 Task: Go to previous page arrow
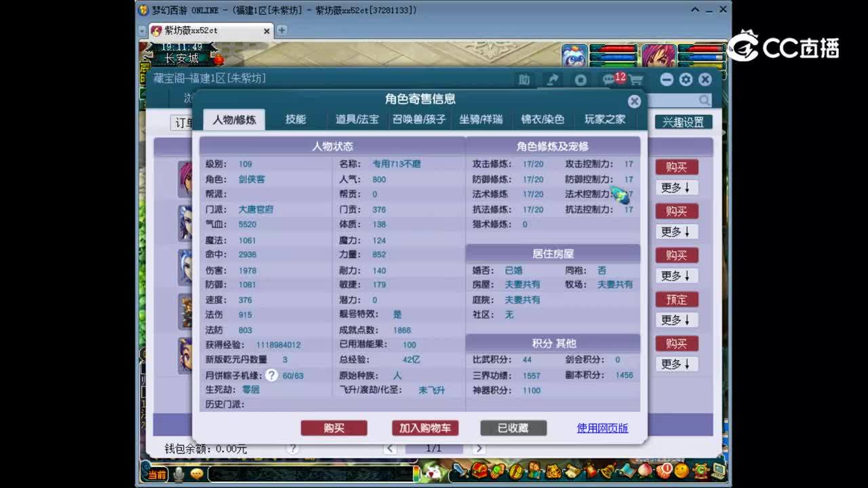point(390,449)
